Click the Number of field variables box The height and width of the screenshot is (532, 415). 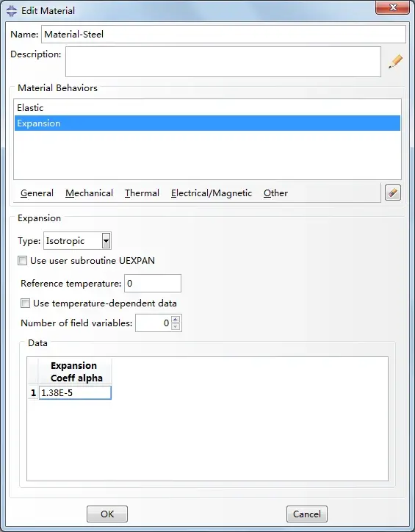click(x=154, y=323)
